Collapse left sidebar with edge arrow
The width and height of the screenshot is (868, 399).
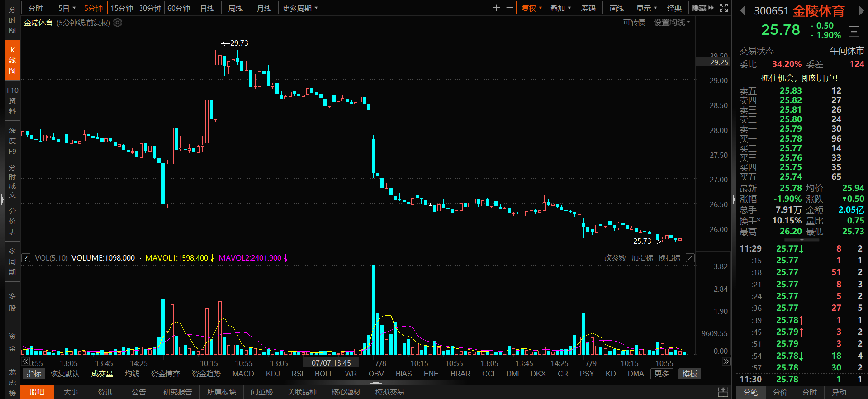tap(2, 199)
